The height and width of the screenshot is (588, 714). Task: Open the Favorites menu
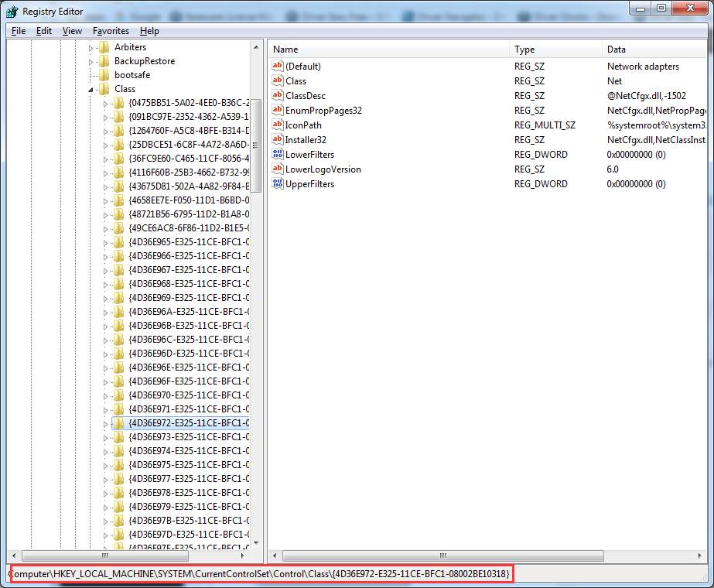[111, 31]
